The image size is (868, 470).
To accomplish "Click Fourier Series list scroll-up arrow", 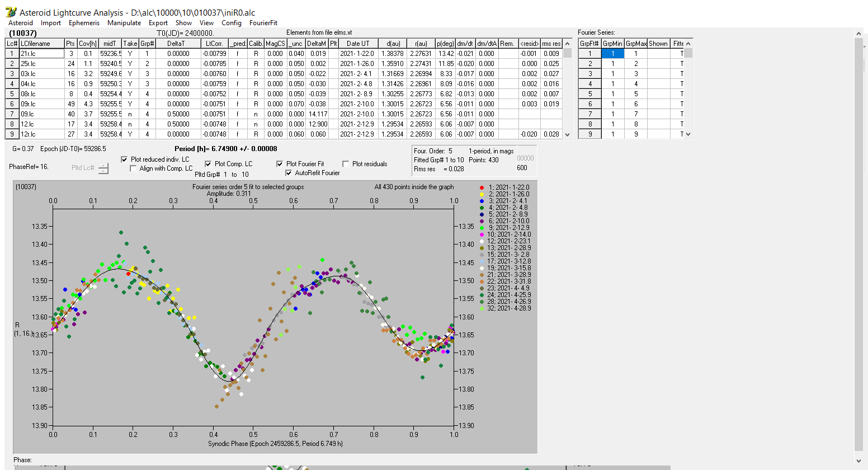I will pyautogui.click(x=688, y=44).
